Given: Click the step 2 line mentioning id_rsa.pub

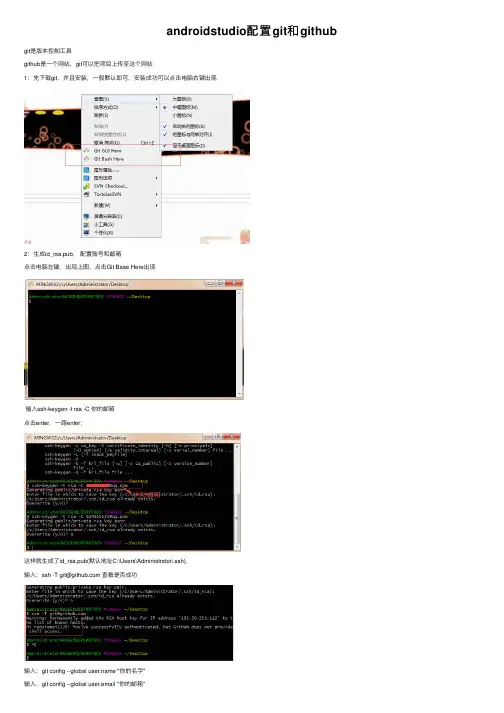Looking at the screenshot, I should coord(73,254).
